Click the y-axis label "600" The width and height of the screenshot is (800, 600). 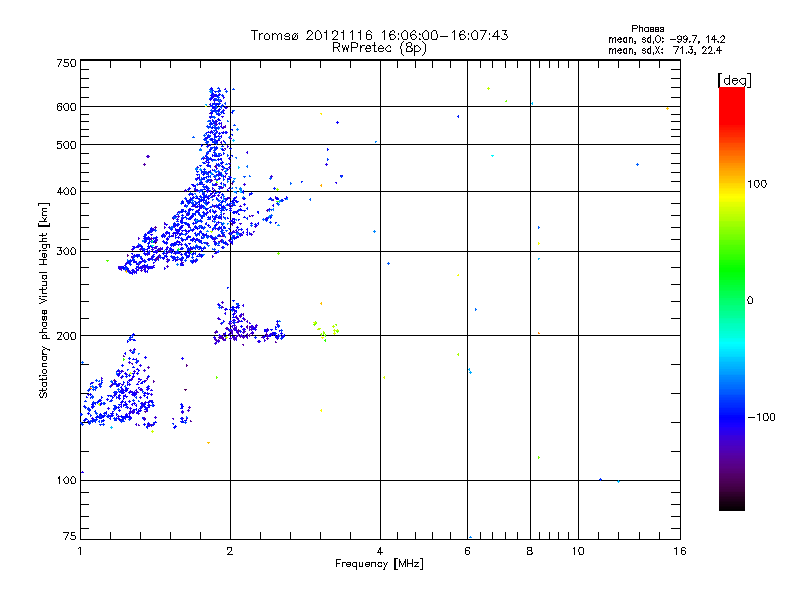[x=66, y=107]
